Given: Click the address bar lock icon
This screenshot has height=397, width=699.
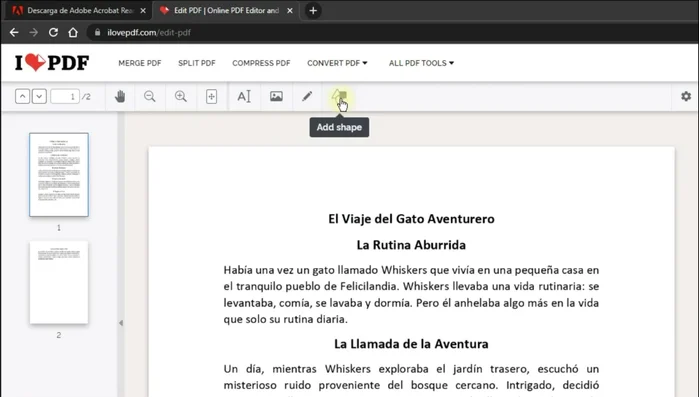Looking at the screenshot, I should (97, 32).
